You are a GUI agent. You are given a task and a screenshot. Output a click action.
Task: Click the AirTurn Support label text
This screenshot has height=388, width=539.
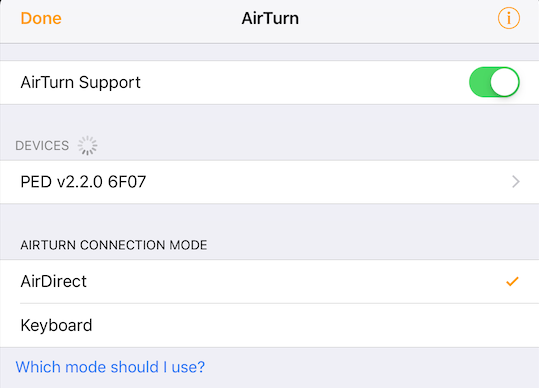point(80,82)
